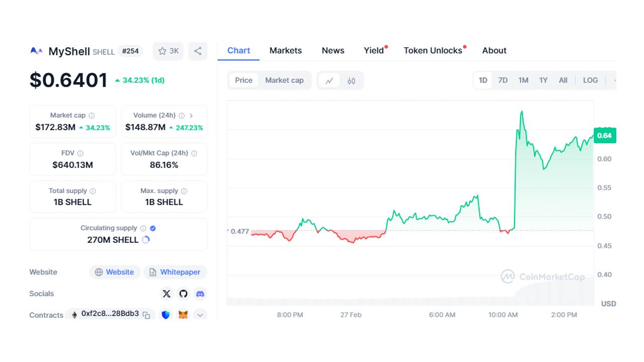Click the Market cap info icon

(92, 116)
